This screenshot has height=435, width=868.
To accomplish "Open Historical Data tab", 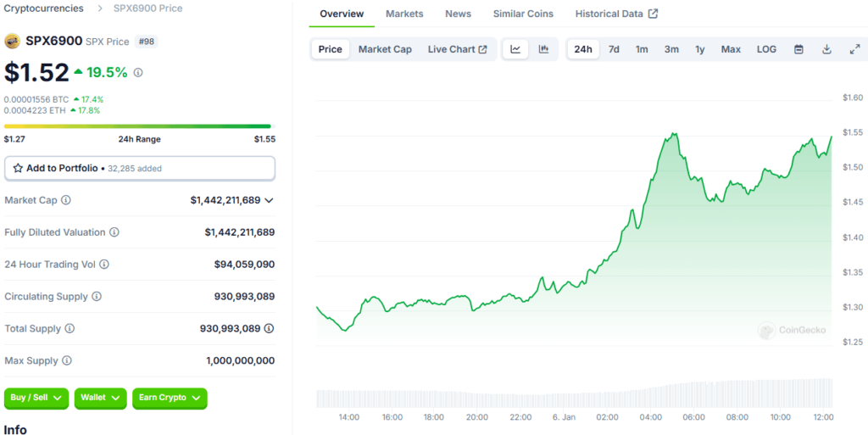I will (x=616, y=14).
